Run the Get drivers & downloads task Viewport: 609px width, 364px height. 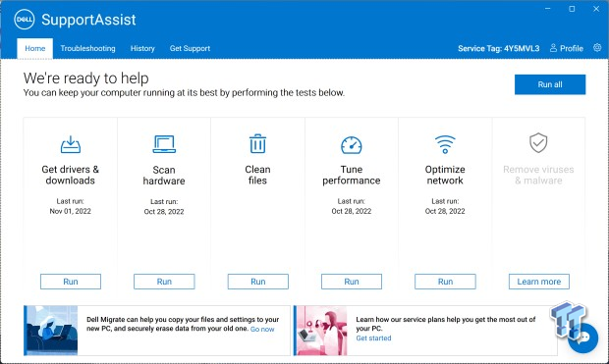pyautogui.click(x=71, y=282)
